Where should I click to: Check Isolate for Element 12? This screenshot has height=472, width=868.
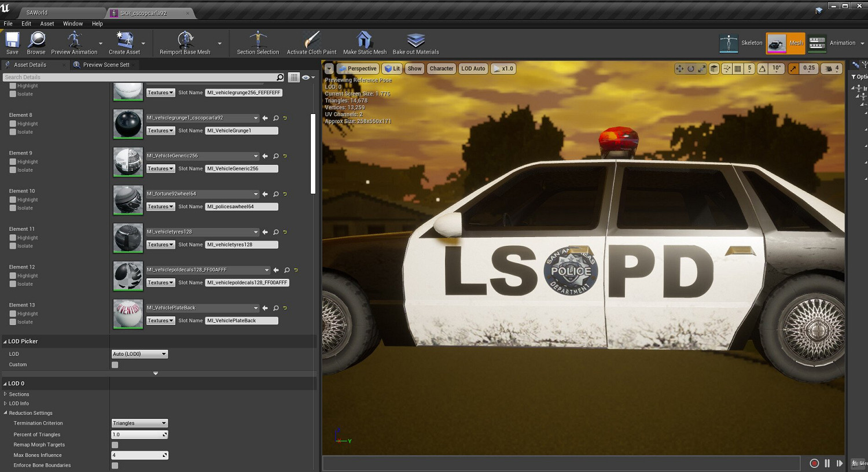[13, 284]
